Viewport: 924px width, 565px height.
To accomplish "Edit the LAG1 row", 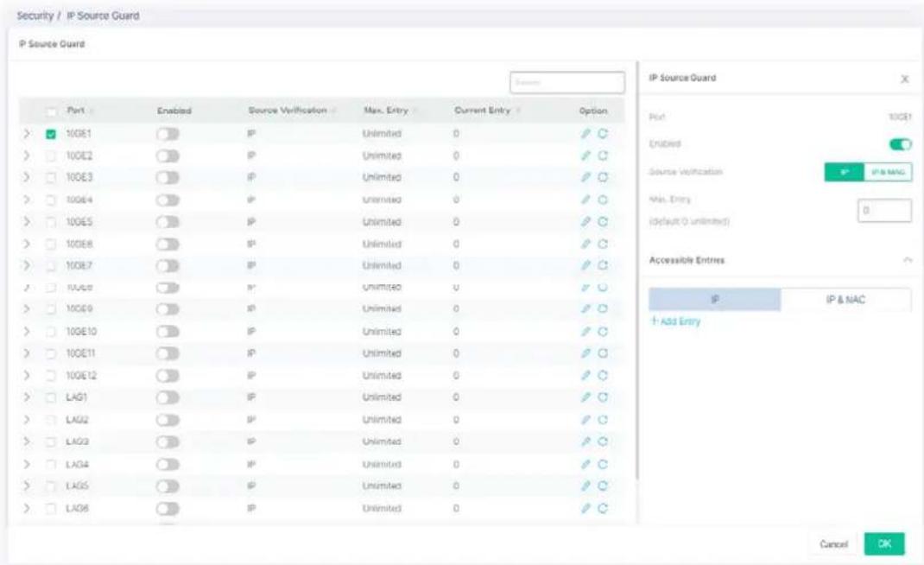I will click(585, 397).
